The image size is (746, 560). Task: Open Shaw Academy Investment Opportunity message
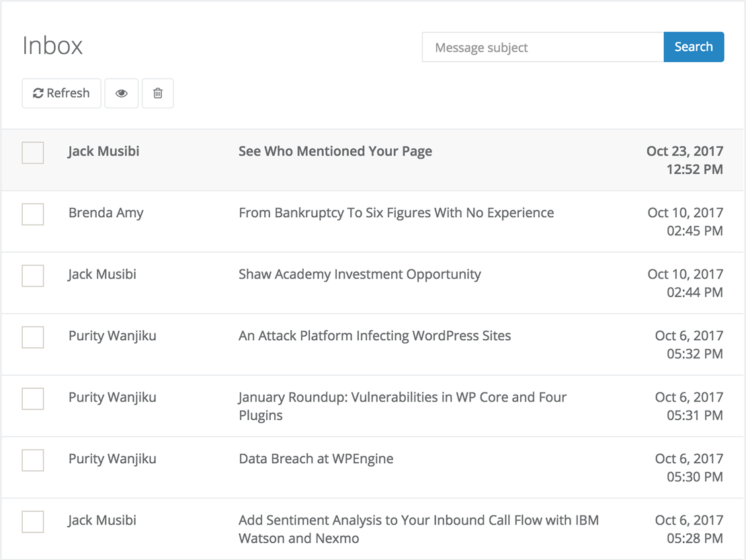(x=360, y=274)
